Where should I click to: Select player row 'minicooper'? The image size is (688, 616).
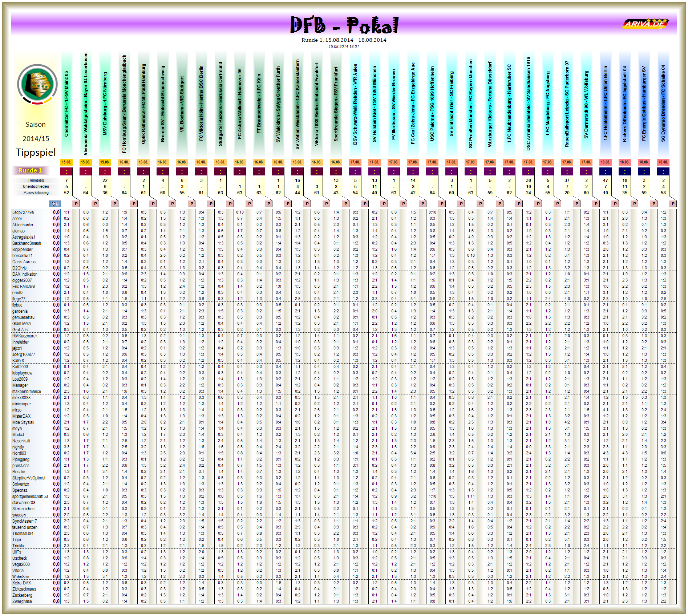[x=344, y=404]
